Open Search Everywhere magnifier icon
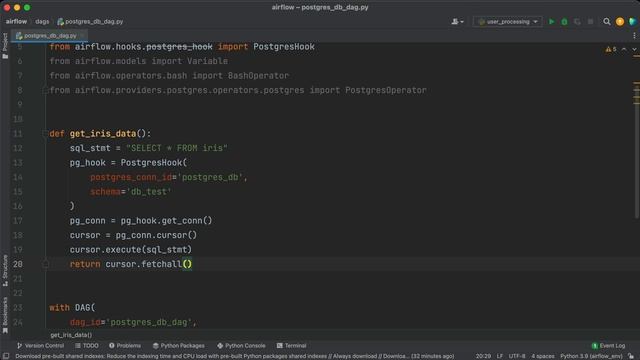This screenshot has width=640, height=360. coord(607,22)
